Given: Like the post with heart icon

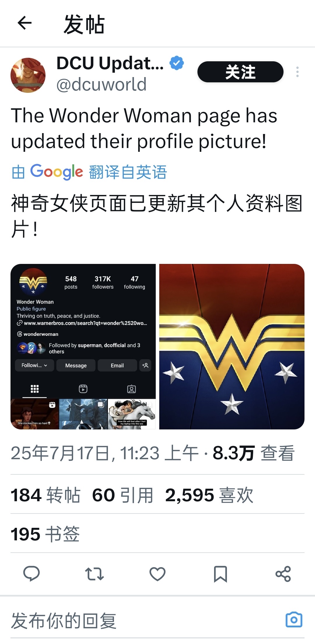Looking at the screenshot, I should [x=157, y=574].
